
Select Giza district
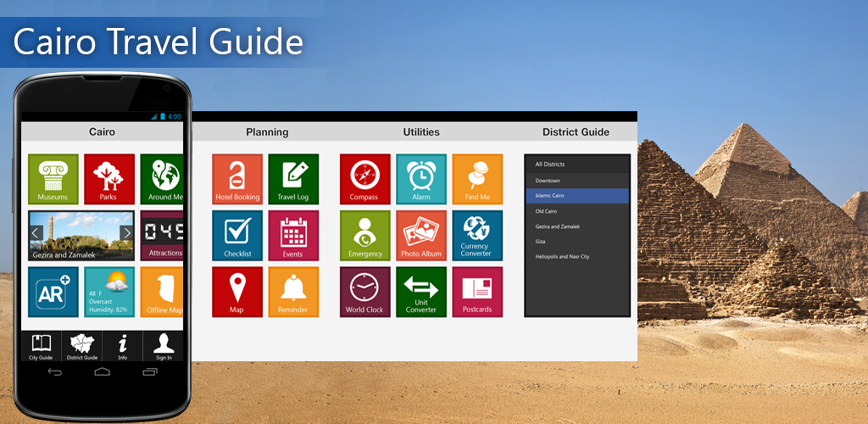click(x=576, y=242)
